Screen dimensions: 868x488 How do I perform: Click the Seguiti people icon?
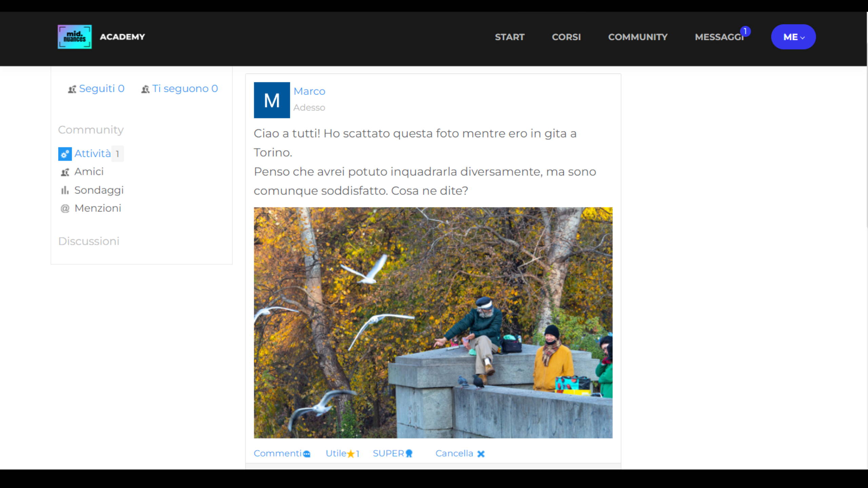(x=72, y=89)
